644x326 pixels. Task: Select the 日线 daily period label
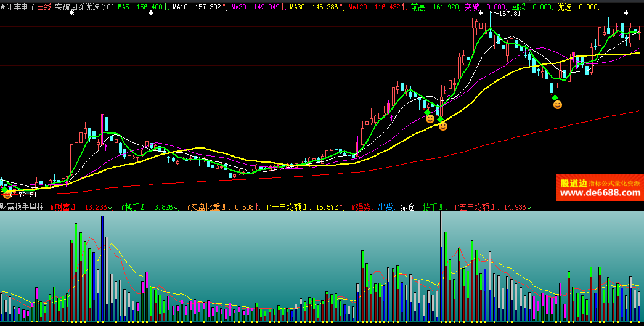tap(44, 7)
